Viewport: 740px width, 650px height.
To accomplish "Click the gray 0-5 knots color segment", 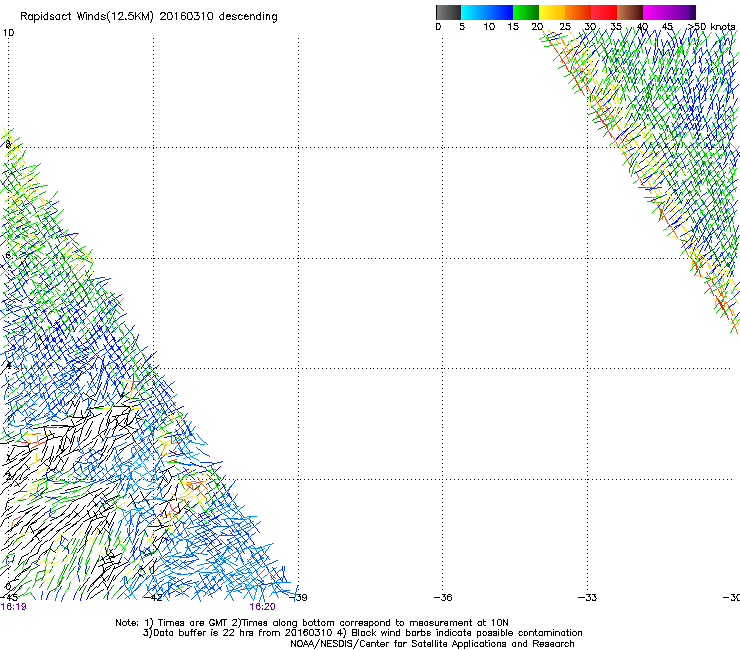I will coord(448,12).
